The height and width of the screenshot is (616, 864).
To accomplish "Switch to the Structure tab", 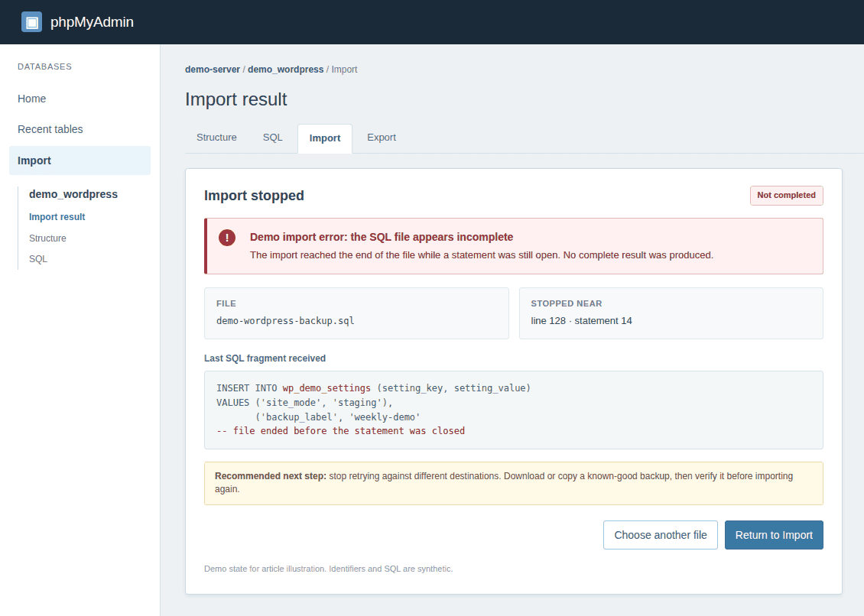I will [216, 138].
